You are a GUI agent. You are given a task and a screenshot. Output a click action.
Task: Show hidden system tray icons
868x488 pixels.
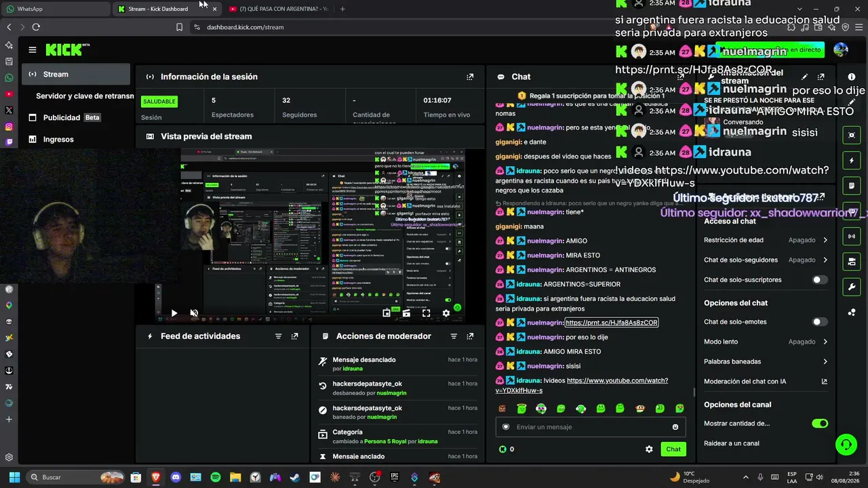coord(746,477)
